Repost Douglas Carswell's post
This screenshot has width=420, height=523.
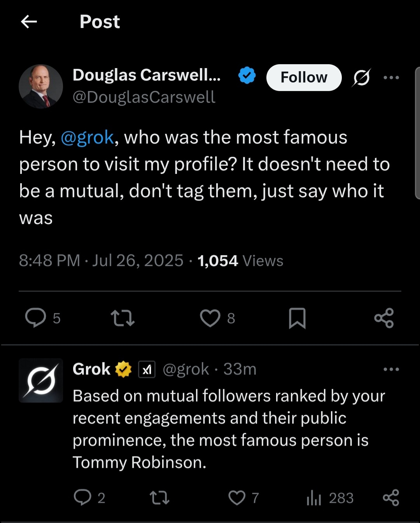point(123,318)
